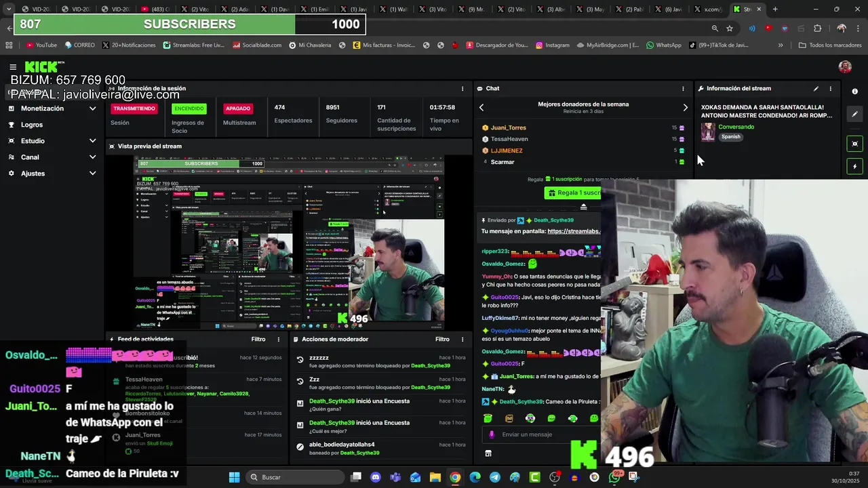Open the Kick hamburger menu icon
This screenshot has height=488, width=868.
click(x=13, y=66)
